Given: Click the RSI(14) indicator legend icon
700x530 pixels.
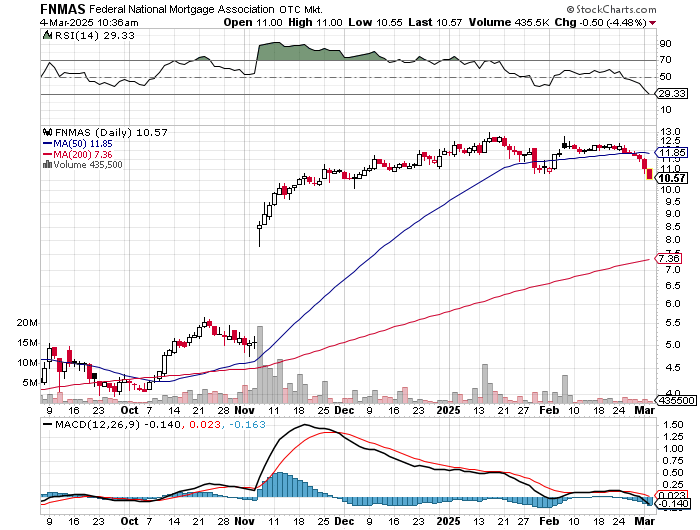Looking at the screenshot, I should pyautogui.click(x=47, y=35).
